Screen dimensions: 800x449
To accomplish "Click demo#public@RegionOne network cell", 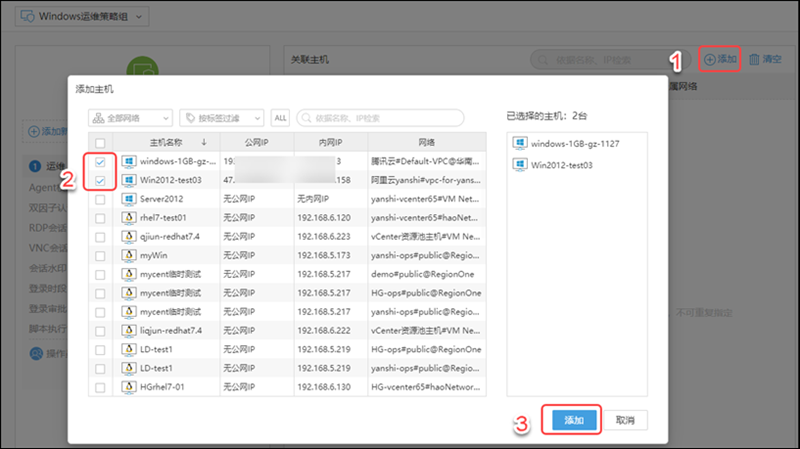I will tap(422, 275).
